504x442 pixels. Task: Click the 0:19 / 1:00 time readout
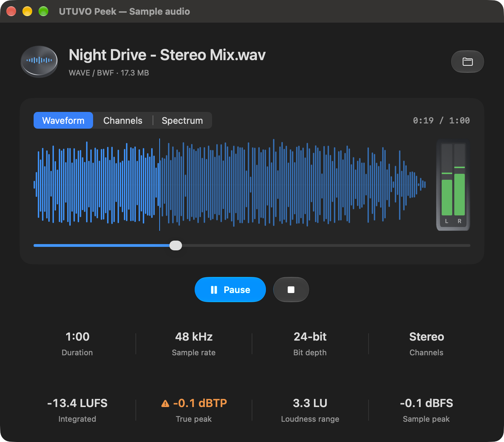coord(441,121)
